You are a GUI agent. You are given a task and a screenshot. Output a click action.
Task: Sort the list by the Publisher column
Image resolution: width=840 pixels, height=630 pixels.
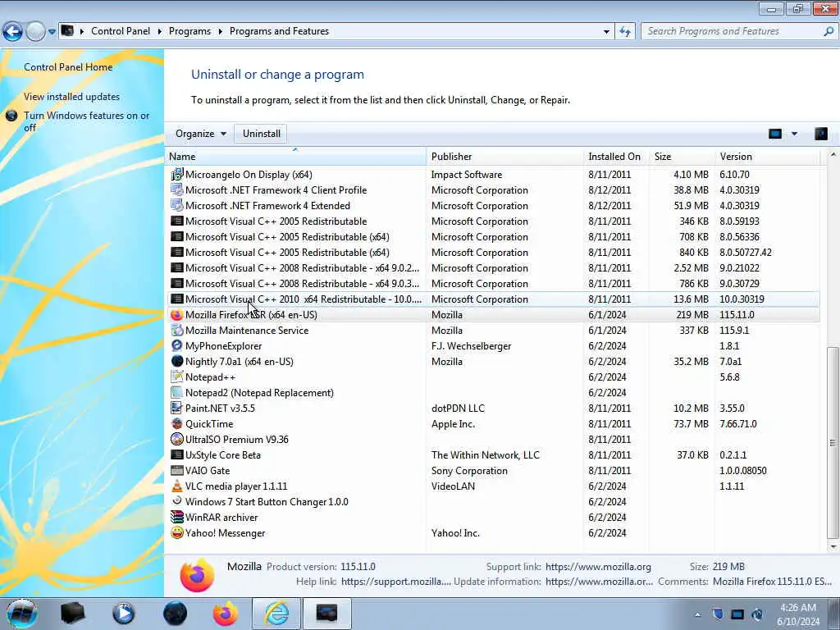[x=504, y=157]
